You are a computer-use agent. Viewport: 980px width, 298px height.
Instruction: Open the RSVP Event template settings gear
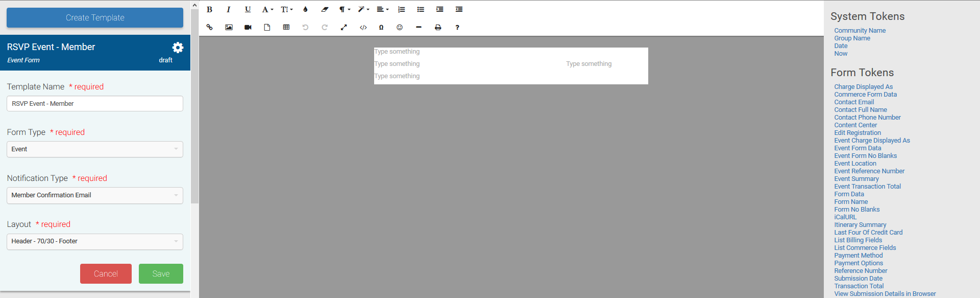178,48
